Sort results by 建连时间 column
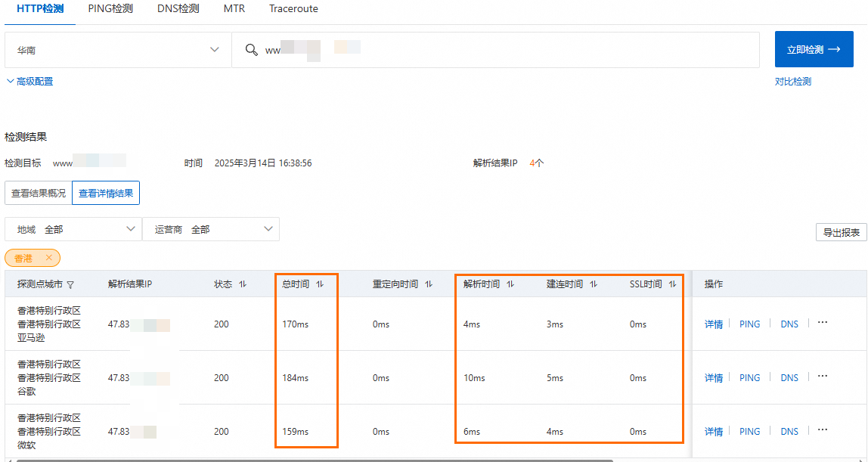Viewport: 868px width, 462px height. pos(592,284)
